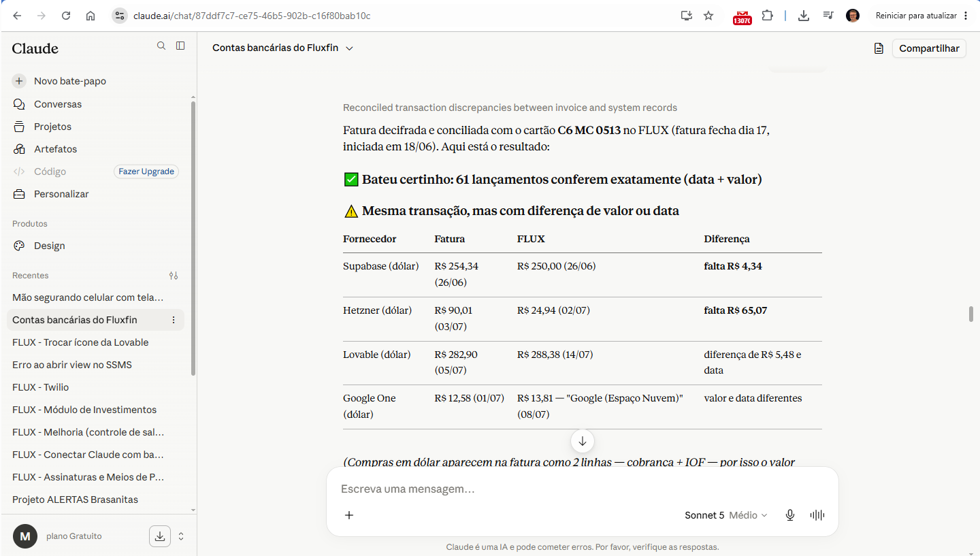Screen dimensions: 980x556
Task: Click the 'Fornecedor' column header
Action: pyautogui.click(x=370, y=239)
